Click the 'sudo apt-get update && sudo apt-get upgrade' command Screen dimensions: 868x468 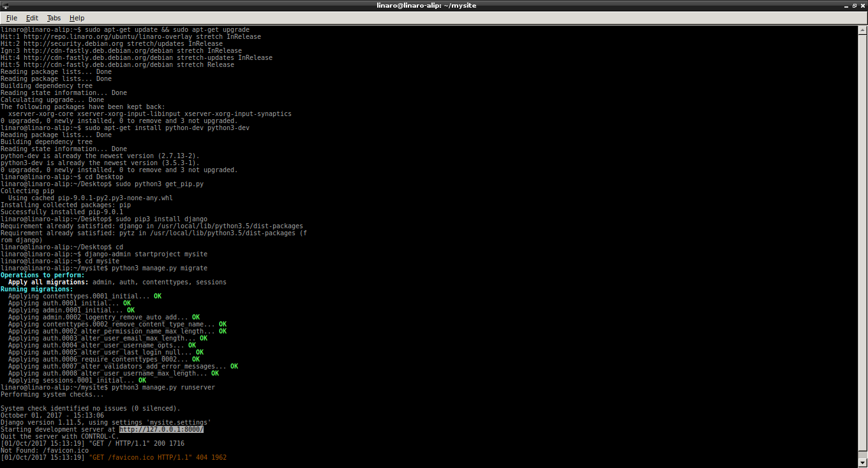pyautogui.click(x=167, y=30)
